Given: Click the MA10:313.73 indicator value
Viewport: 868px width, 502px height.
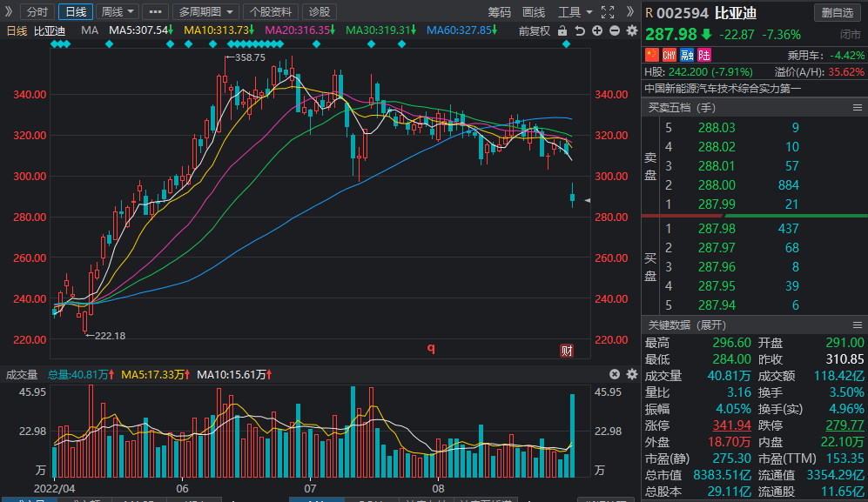Looking at the screenshot, I should (x=219, y=30).
